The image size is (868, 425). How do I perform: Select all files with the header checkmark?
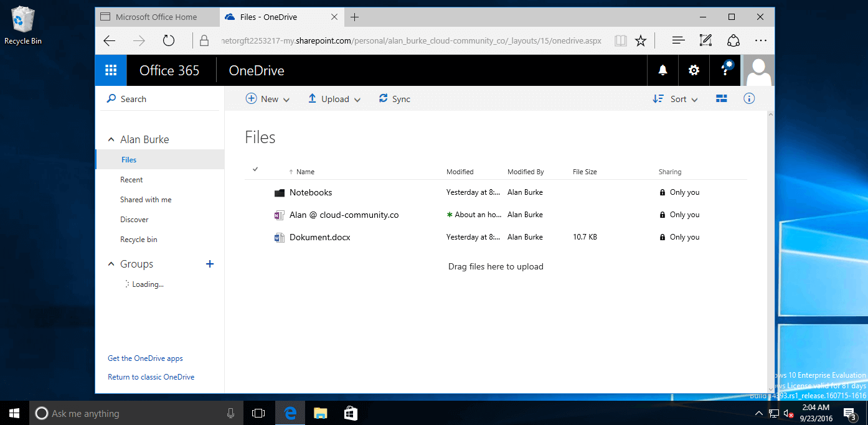[255, 169]
